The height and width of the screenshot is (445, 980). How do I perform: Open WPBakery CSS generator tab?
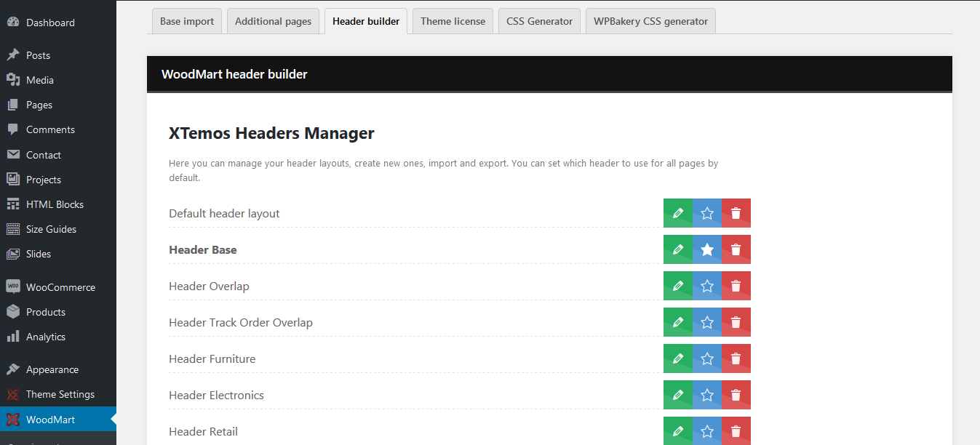(x=650, y=21)
